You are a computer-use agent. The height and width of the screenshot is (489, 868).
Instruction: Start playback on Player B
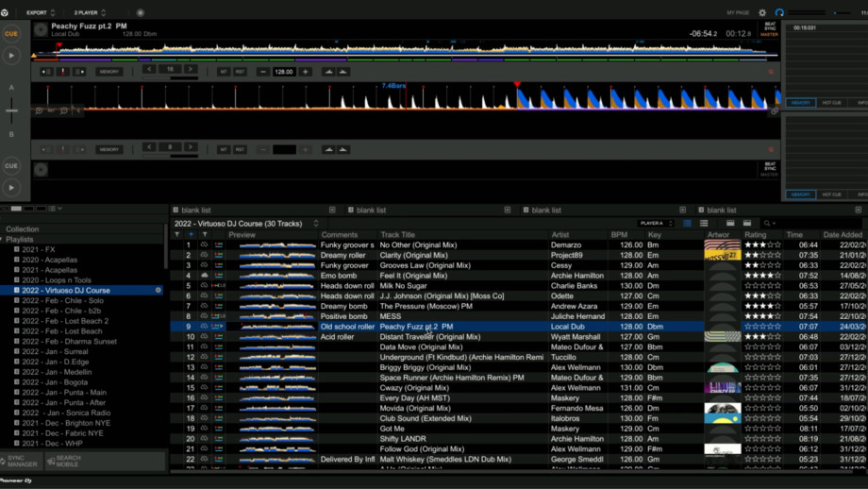[11, 188]
